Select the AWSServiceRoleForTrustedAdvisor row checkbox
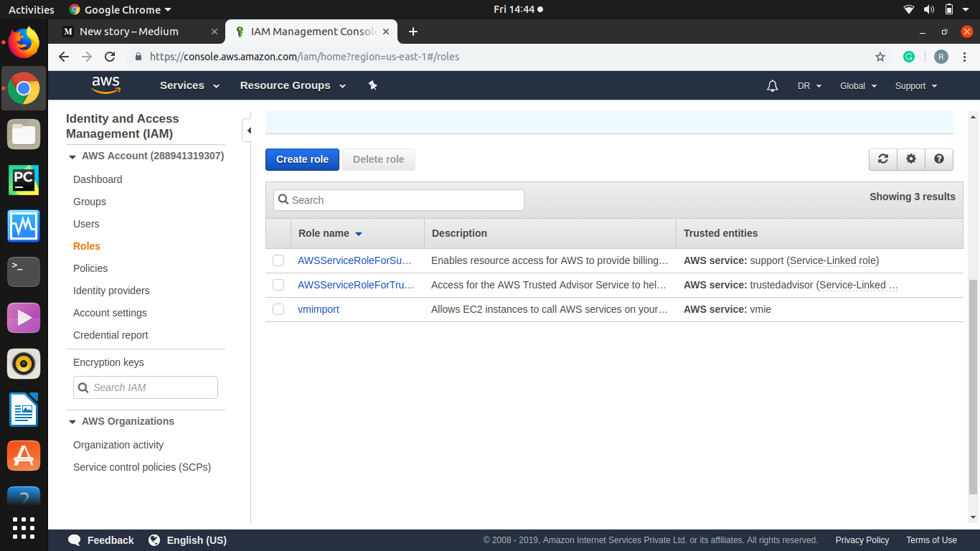This screenshot has height=551, width=980. [x=278, y=285]
